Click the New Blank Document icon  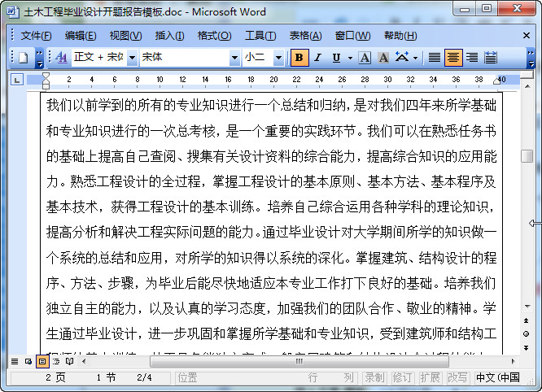23,57
